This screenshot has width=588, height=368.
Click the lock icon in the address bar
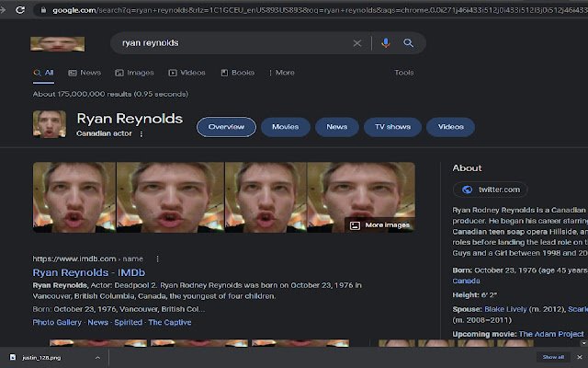[x=43, y=10]
